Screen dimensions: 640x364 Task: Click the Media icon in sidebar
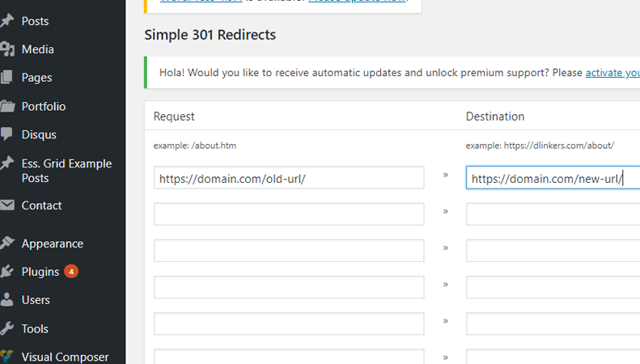pyautogui.click(x=7, y=49)
